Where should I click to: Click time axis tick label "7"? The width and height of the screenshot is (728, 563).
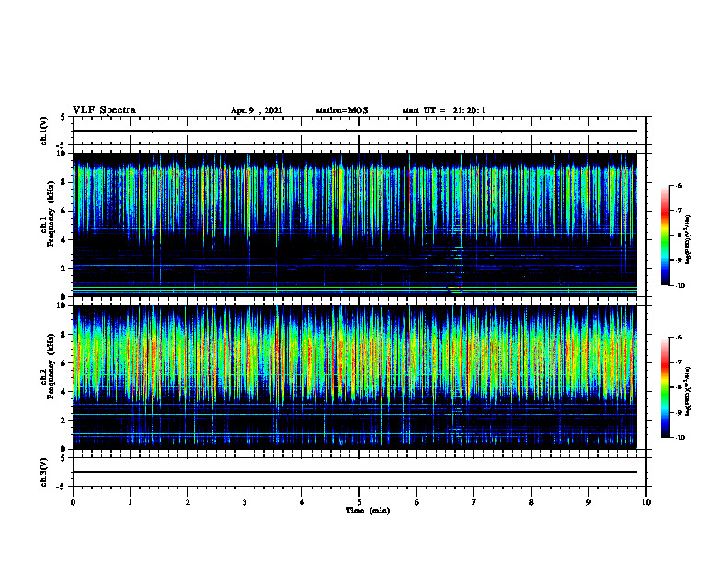pyautogui.click(x=474, y=502)
